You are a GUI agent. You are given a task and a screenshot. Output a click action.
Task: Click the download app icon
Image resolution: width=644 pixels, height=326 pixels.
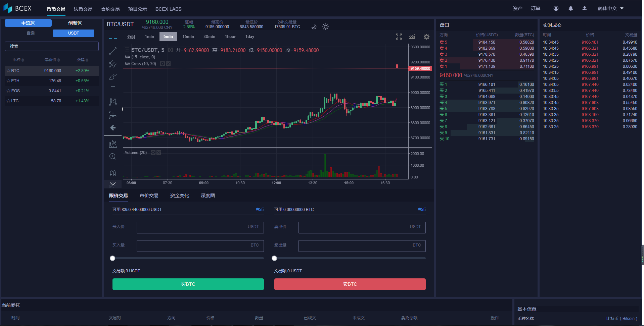tap(585, 8)
